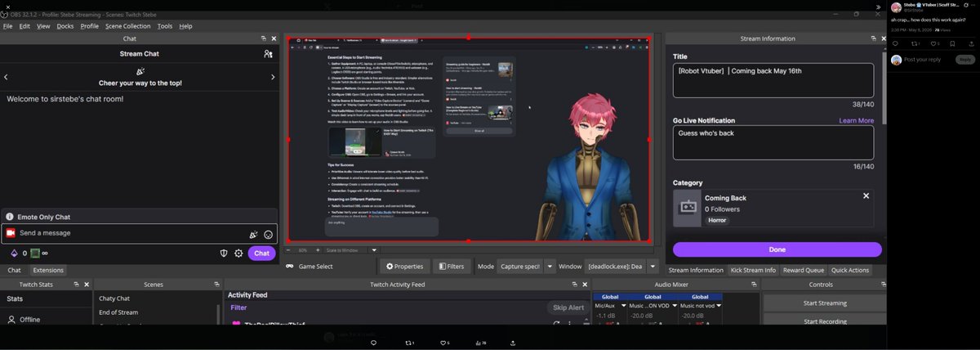
Task: Switch to the Stream Information tab
Action: click(x=696, y=270)
